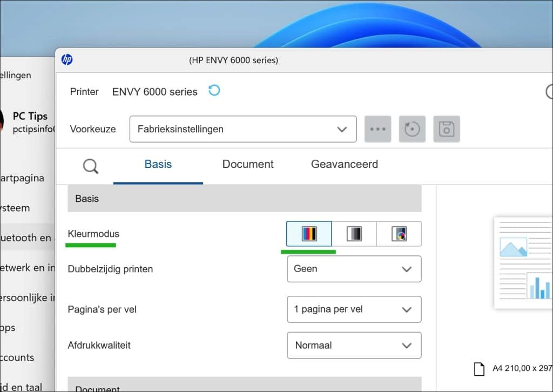Reset preset with the circular arrow button
The image size is (553, 392).
pos(412,129)
